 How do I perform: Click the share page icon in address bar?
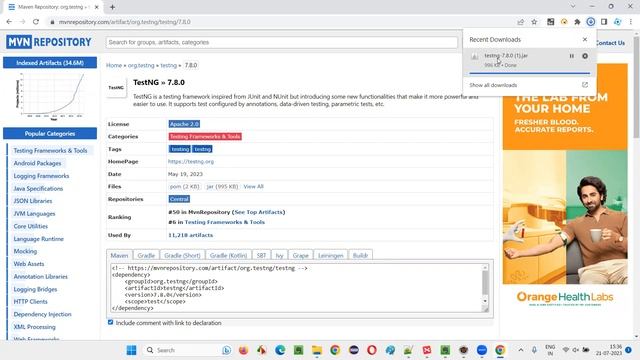[x=520, y=22]
